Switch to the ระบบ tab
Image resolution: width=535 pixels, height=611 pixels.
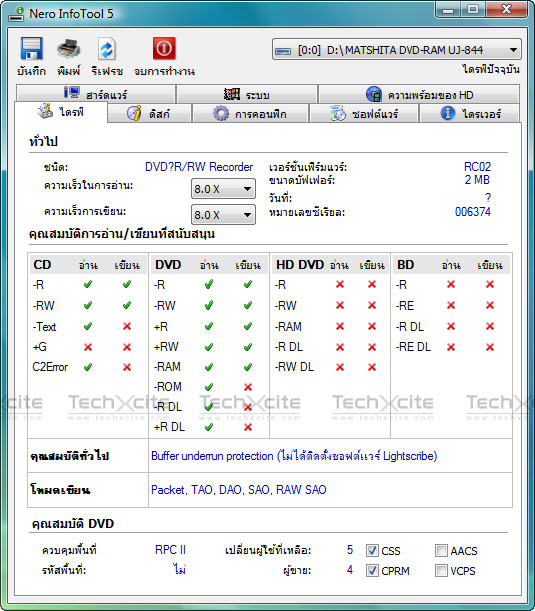247,94
